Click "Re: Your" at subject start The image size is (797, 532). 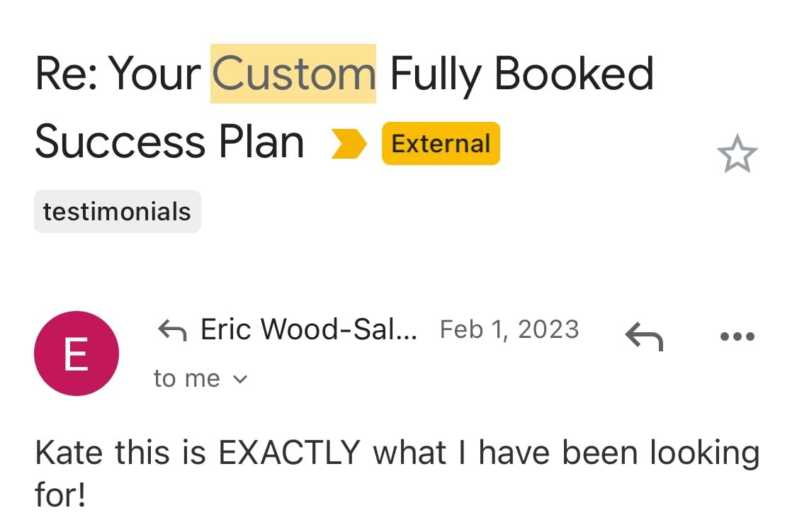click(x=118, y=73)
